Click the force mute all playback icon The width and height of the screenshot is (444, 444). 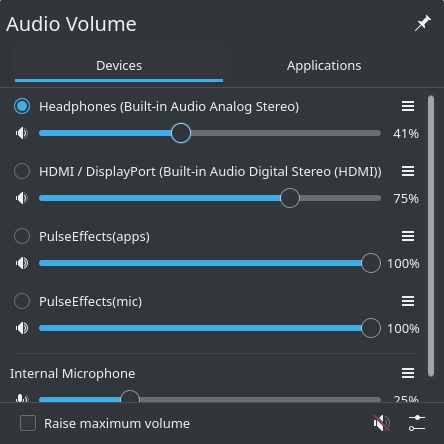pyautogui.click(x=382, y=423)
